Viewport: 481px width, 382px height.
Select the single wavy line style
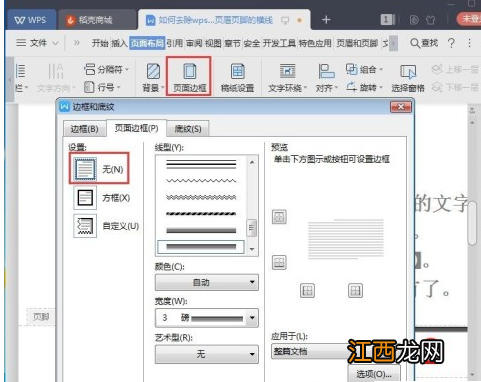[201, 181]
